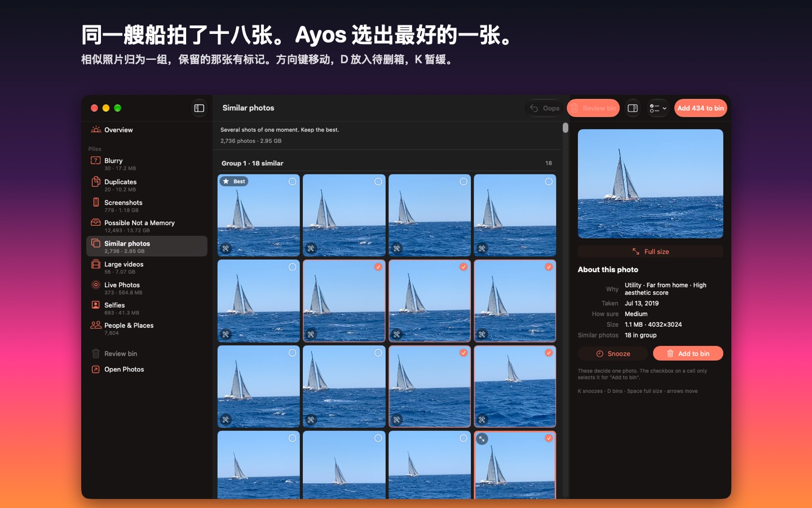
Task: Click the Best star badge
Action: point(234,181)
